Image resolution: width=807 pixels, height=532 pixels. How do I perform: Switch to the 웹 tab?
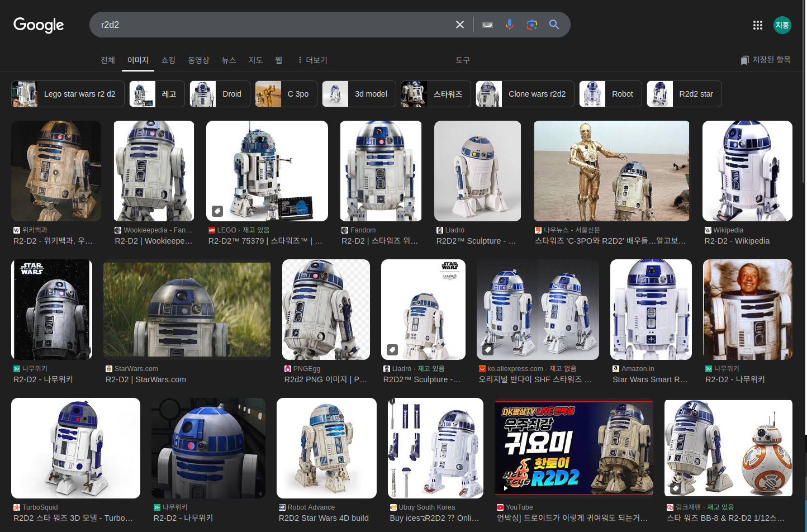pos(278,60)
